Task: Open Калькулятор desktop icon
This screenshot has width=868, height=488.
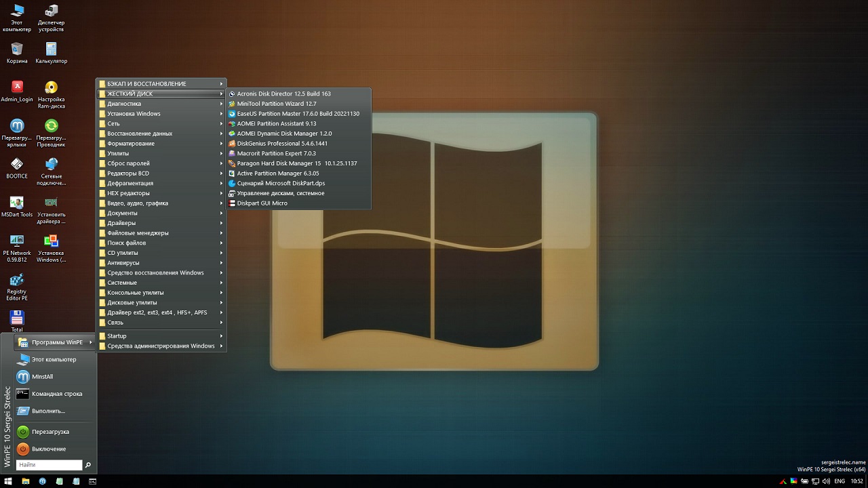Action: tap(51, 49)
